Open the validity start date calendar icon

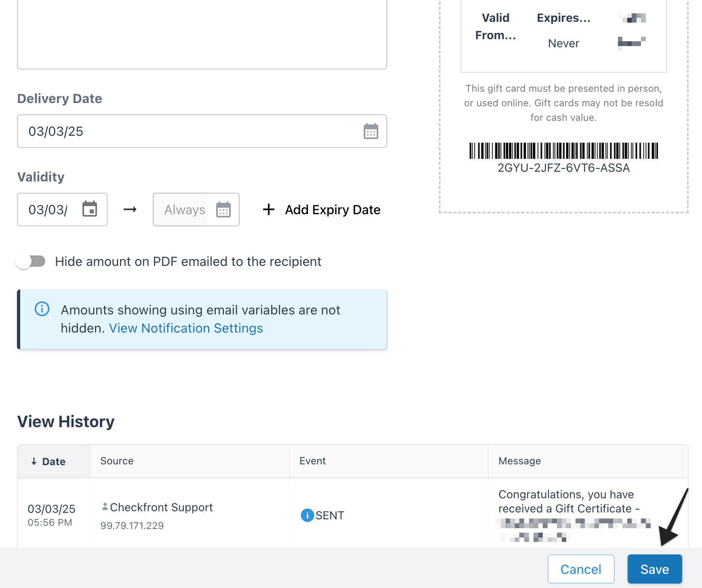(90, 209)
